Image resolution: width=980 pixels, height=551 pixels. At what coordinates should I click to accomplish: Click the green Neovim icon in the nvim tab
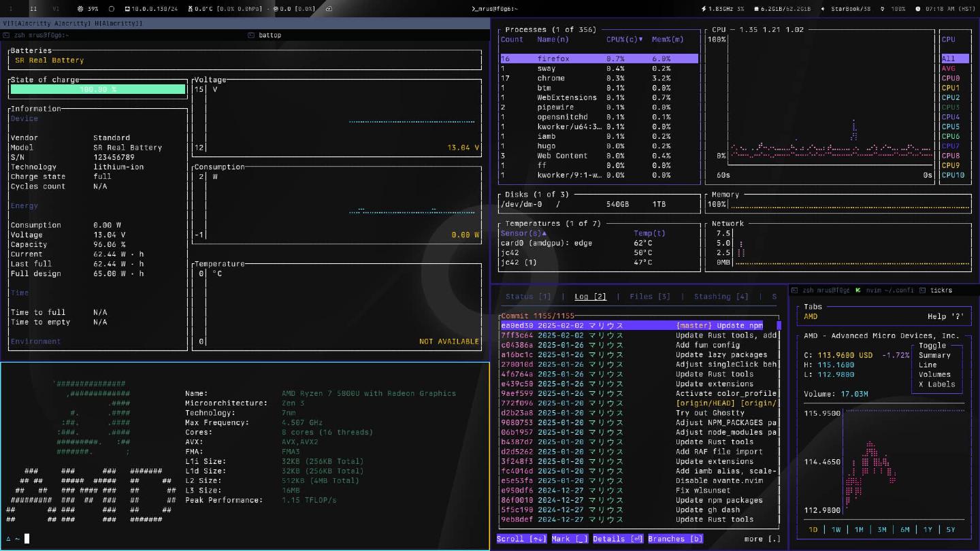pyautogui.click(x=859, y=290)
